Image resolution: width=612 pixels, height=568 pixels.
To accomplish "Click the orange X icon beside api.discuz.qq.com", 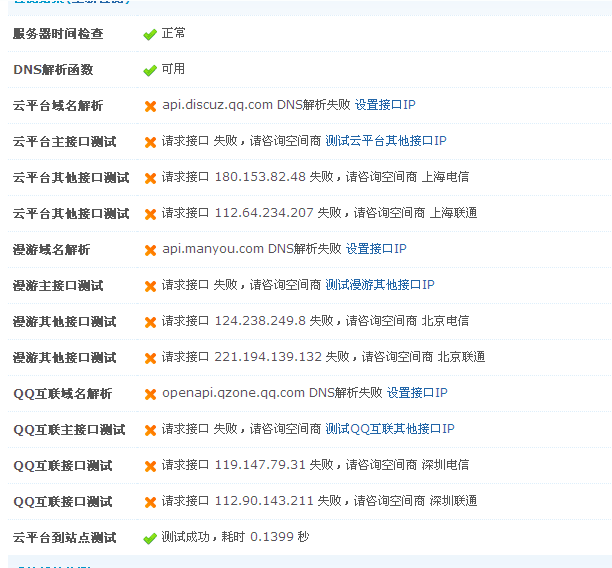I will click(x=150, y=106).
